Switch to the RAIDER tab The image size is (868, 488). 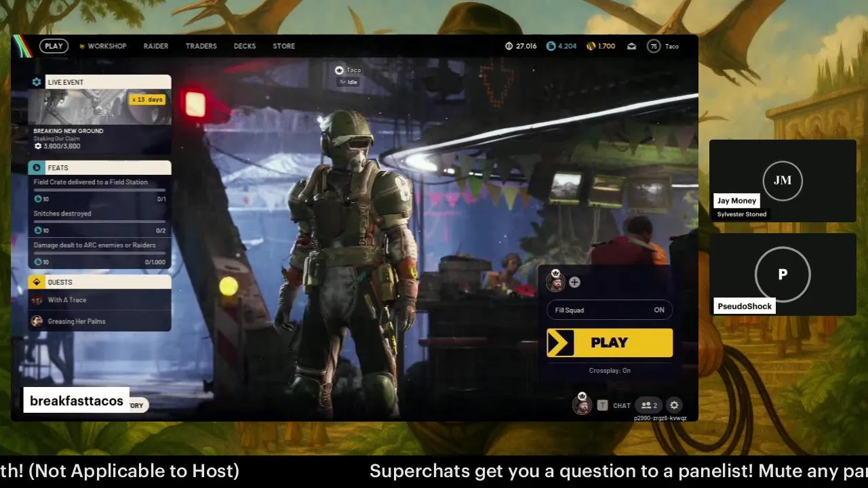pos(156,46)
